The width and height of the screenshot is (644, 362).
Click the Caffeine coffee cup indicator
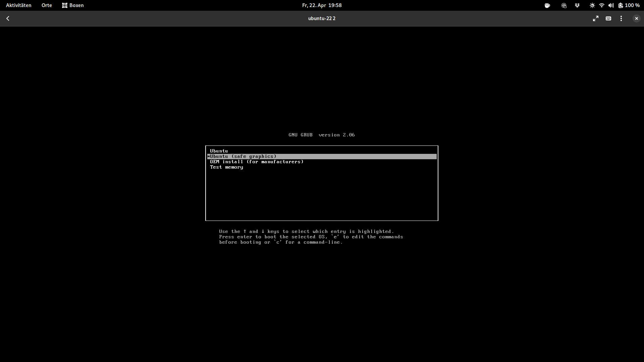point(547,5)
